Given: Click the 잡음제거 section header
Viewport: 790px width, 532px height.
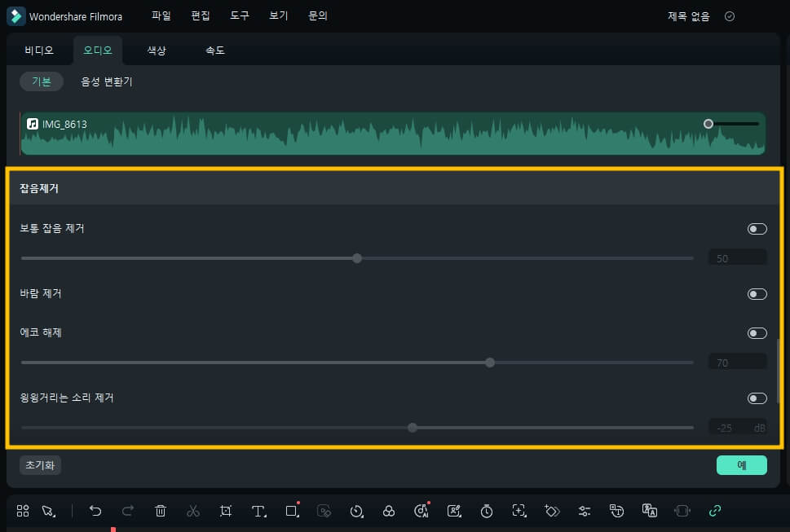Looking at the screenshot, I should (x=395, y=188).
